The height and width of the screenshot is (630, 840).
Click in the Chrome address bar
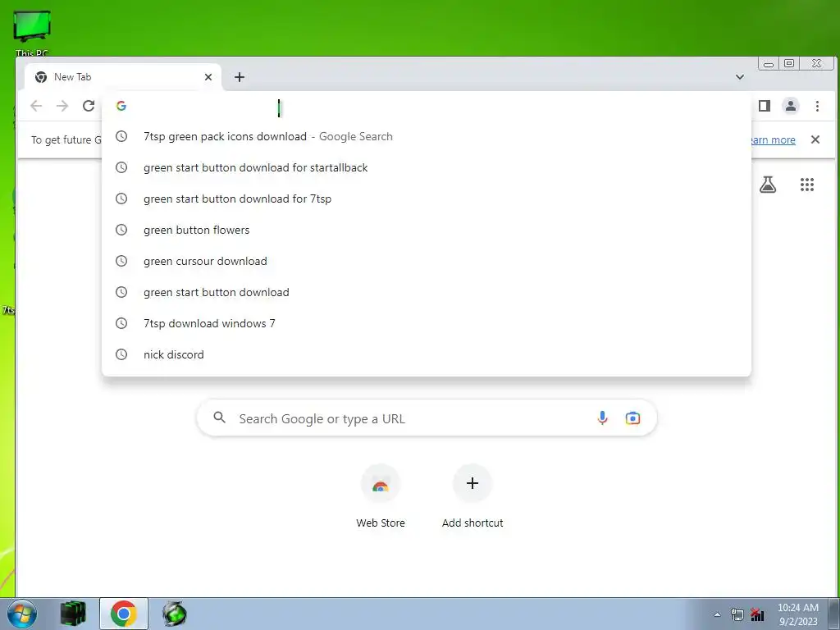(426, 106)
